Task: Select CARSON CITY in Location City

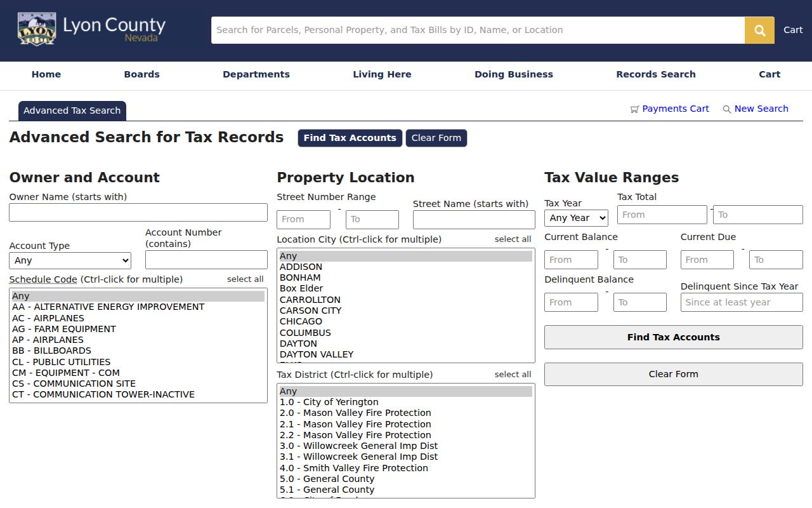Action: tap(405, 311)
